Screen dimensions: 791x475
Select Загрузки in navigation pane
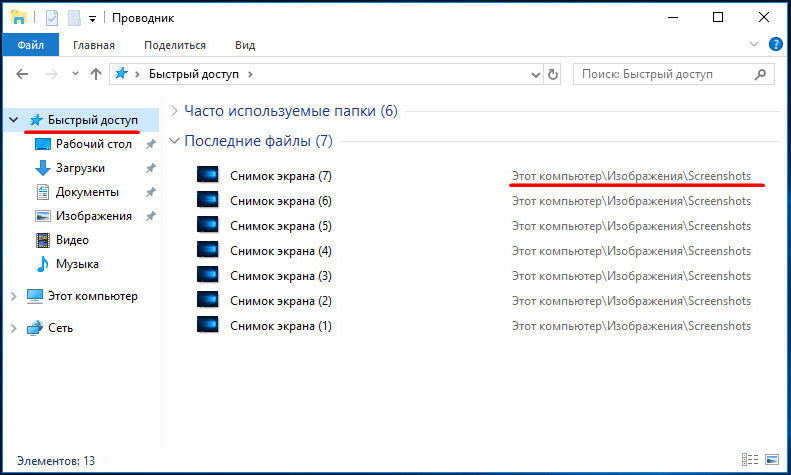(80, 168)
